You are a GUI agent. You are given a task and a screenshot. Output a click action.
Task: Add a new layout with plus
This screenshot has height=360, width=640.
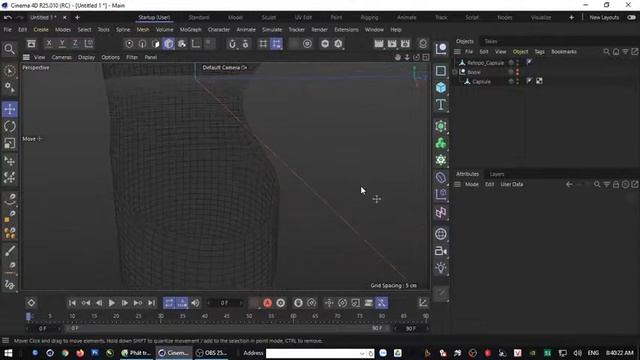(x=571, y=18)
